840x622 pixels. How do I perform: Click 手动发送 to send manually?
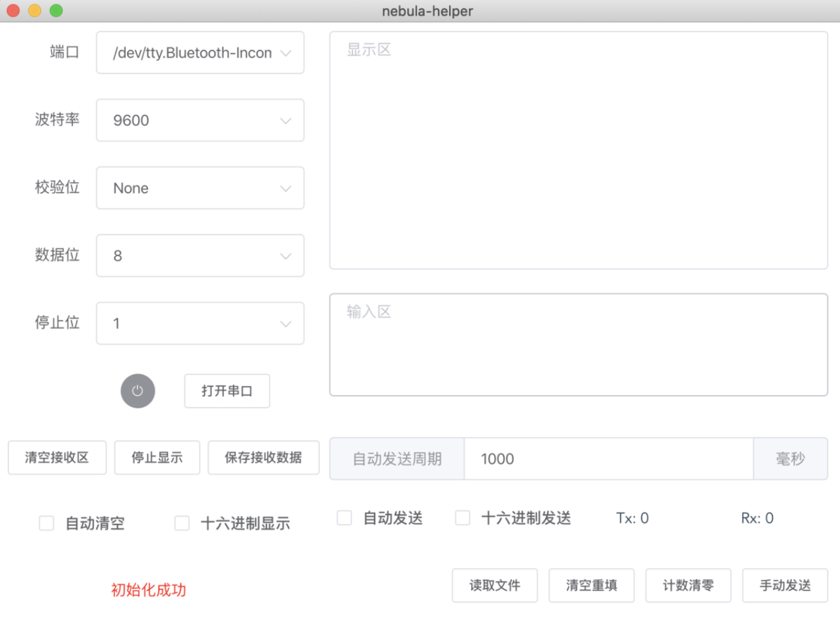tap(785, 585)
